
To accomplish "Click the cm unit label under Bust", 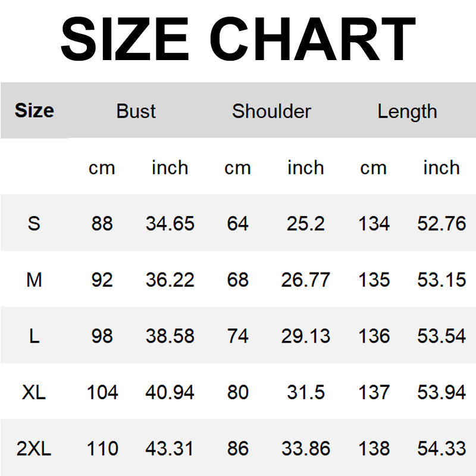I will point(102,168).
